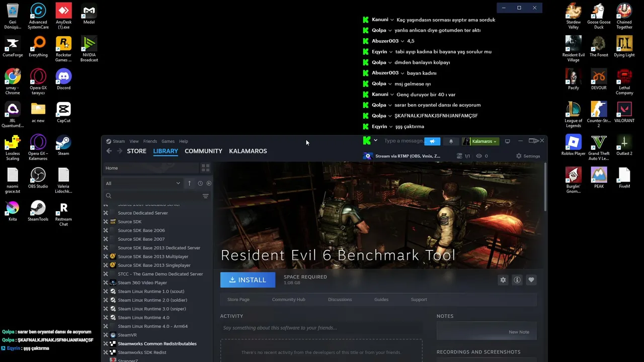The width and height of the screenshot is (644, 362).
Task: Open the Kalamaros account dropdown
Action: [x=480, y=141]
